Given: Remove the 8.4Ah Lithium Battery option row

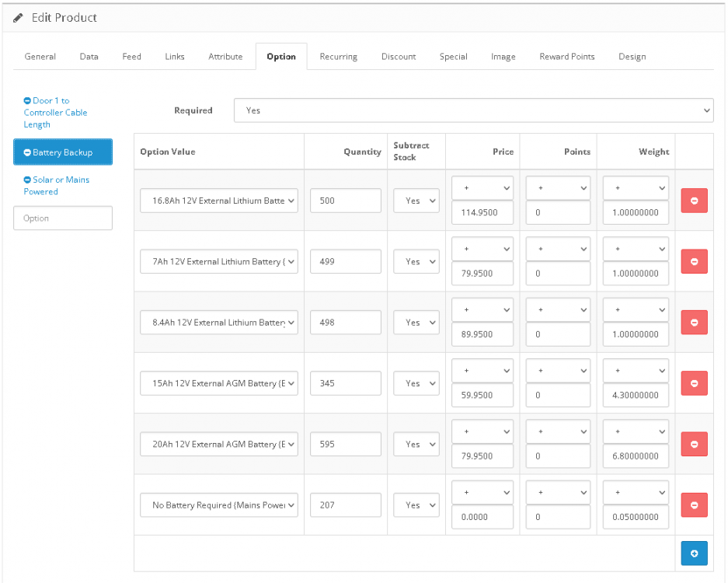Looking at the screenshot, I should coord(694,323).
